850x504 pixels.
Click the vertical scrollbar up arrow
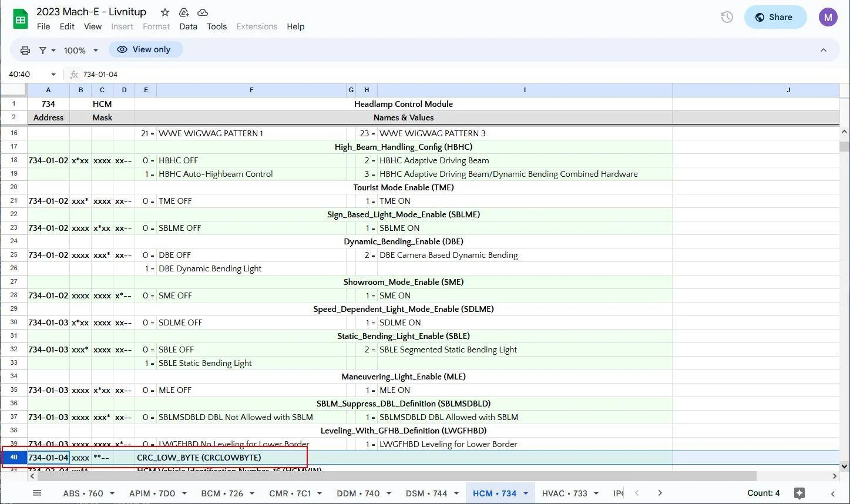point(845,132)
